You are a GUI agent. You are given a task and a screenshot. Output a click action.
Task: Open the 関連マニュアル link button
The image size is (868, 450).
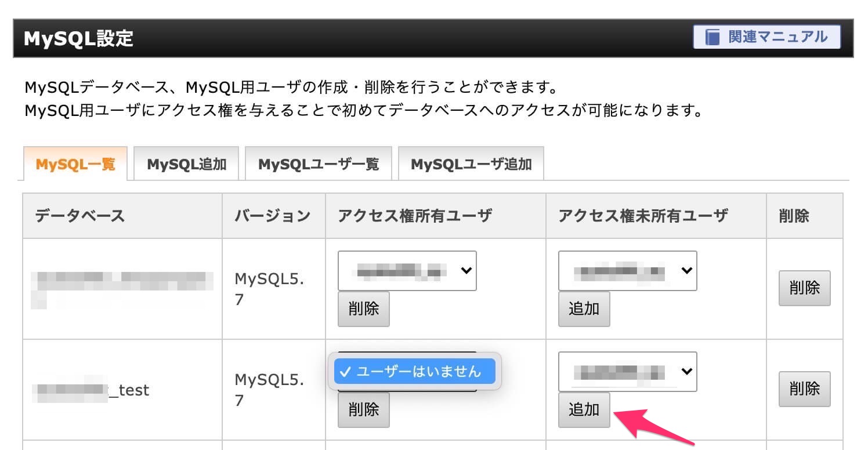[766, 37]
